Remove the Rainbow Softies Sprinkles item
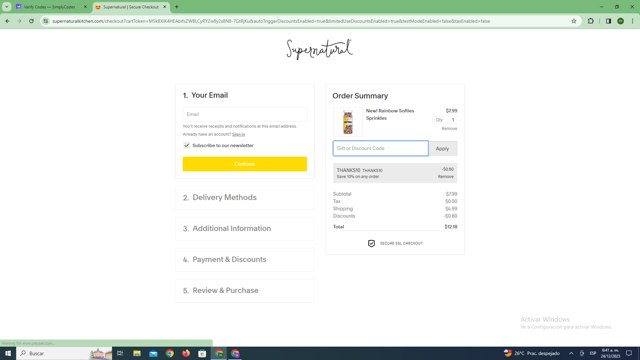The width and height of the screenshot is (640, 360). [449, 129]
